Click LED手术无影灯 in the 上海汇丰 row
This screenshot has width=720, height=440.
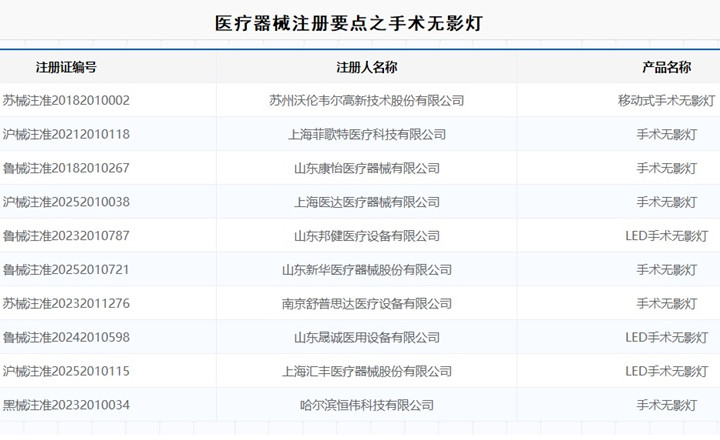(x=666, y=371)
